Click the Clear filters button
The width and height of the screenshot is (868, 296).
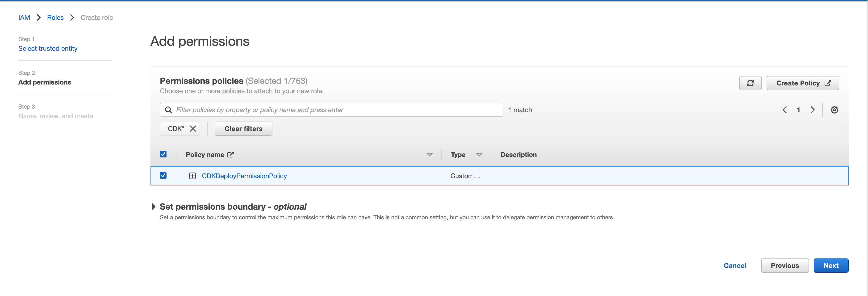point(243,129)
